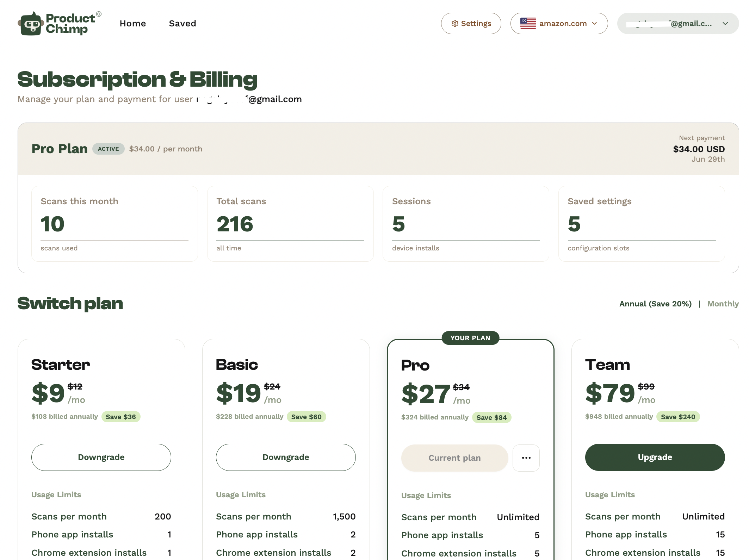
Task: Open the Saved tab
Action: click(x=182, y=24)
